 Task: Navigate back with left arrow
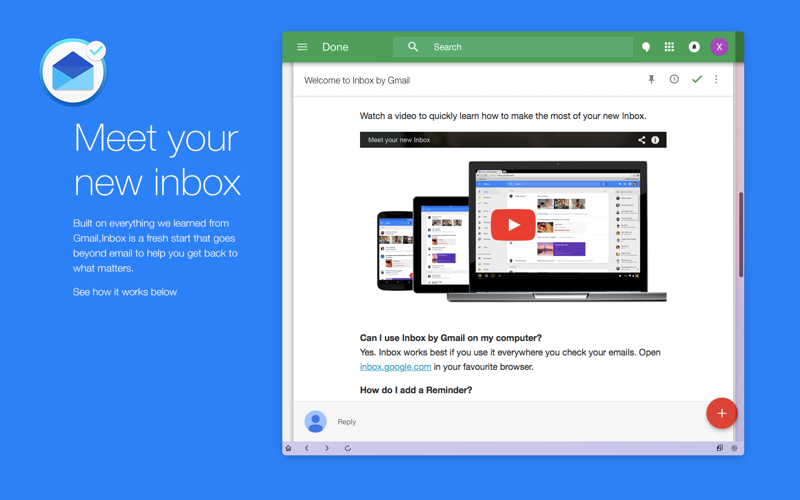point(307,448)
